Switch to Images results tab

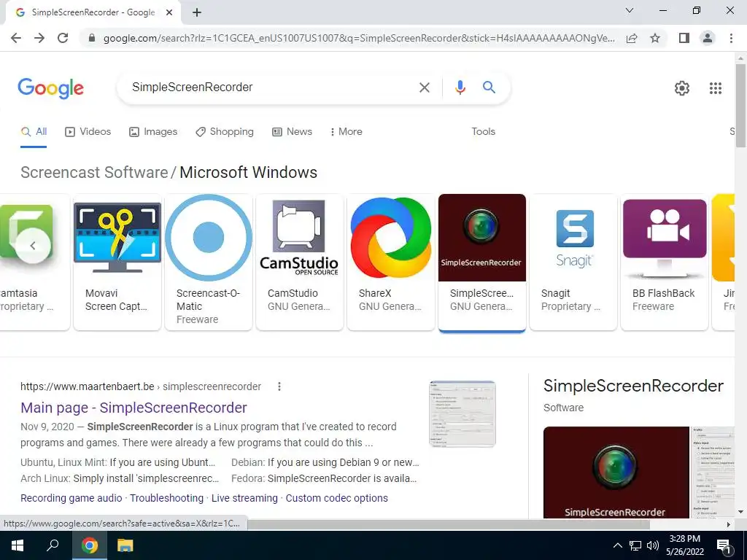(153, 132)
